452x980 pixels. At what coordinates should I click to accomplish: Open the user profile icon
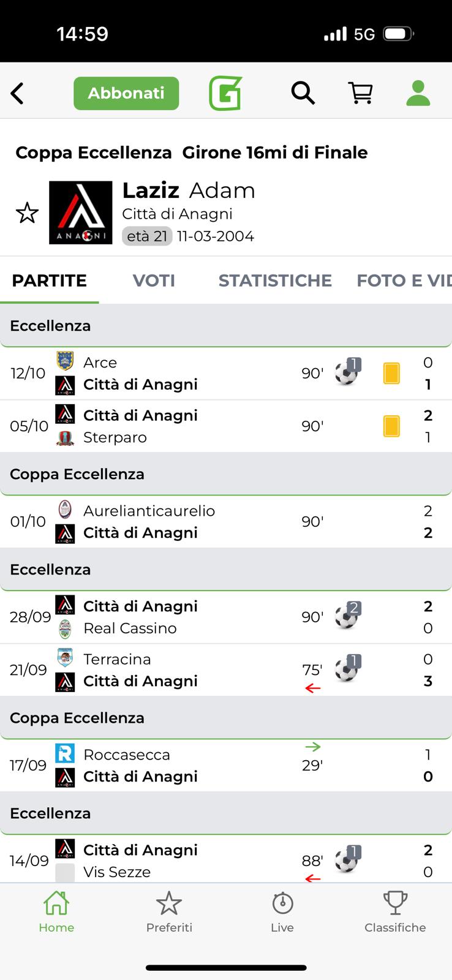pos(418,94)
